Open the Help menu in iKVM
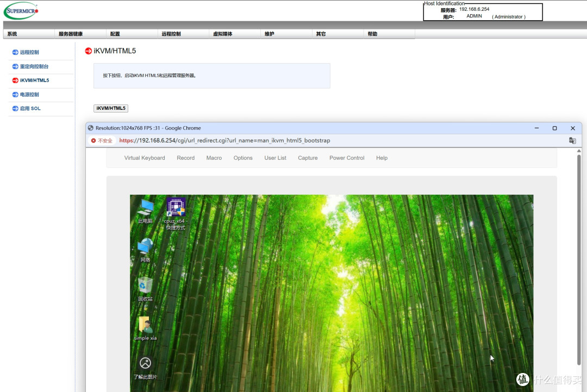 (x=382, y=158)
